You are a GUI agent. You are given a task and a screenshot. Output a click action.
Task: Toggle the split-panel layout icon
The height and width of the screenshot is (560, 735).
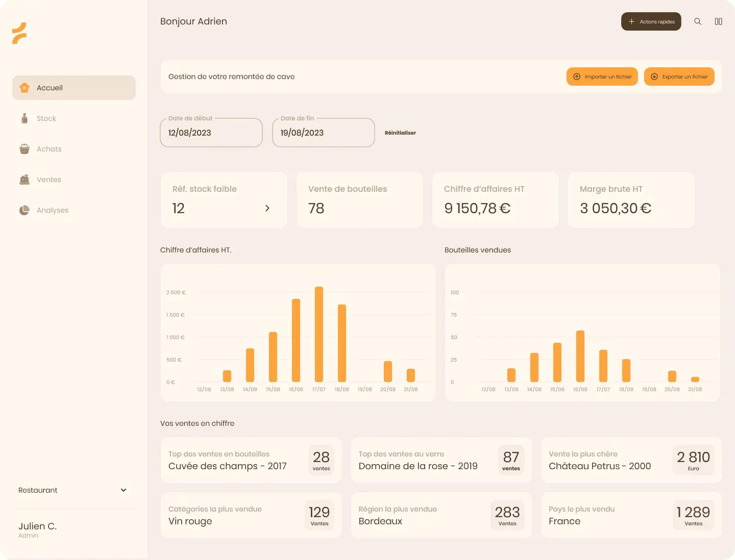pos(719,21)
